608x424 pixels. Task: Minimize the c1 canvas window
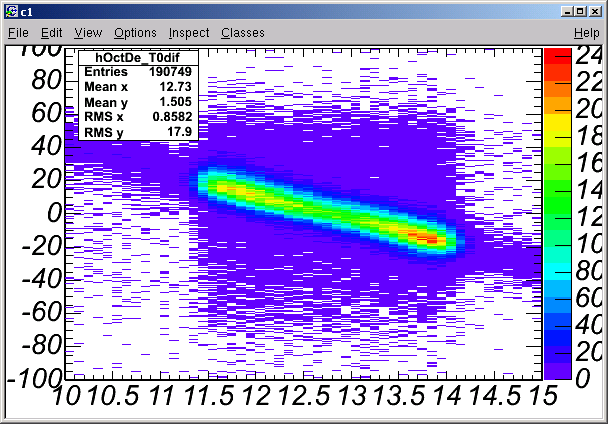(x=567, y=12)
